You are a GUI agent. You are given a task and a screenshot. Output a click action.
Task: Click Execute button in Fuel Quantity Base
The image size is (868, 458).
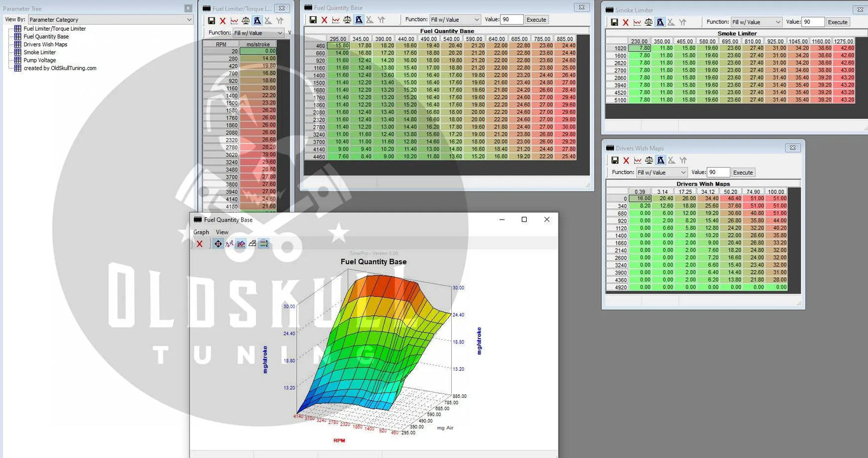point(536,20)
